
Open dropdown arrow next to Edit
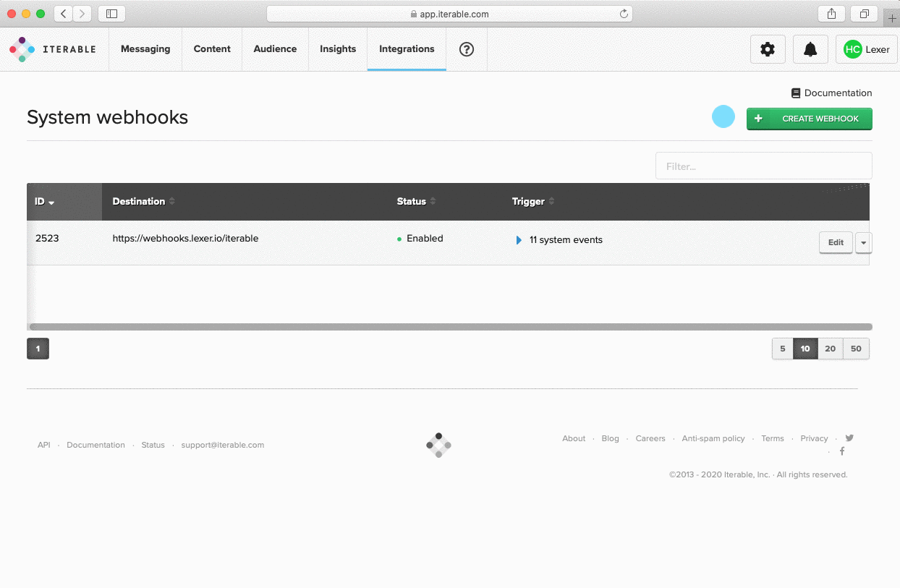[x=863, y=242]
